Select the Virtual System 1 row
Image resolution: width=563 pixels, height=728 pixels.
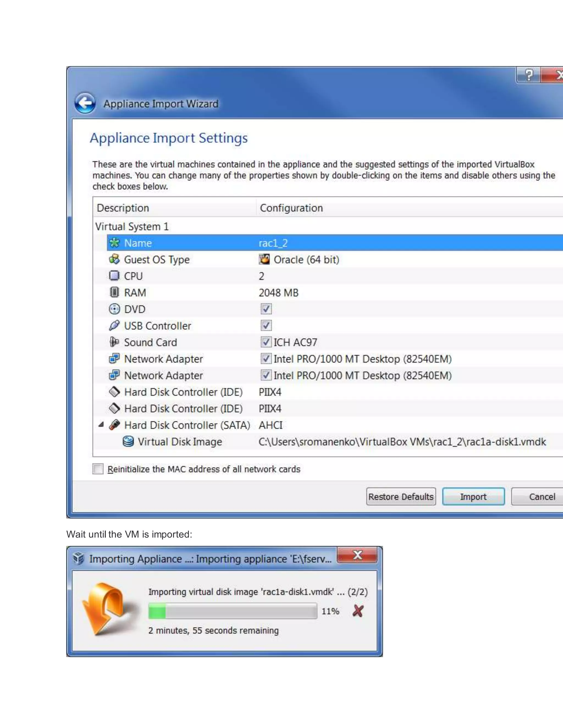pyautogui.click(x=328, y=226)
